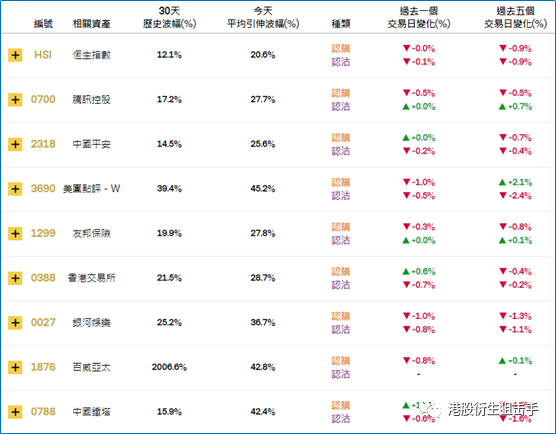Open the 0700 stock code link
Screen dimensions: 556x434
(43, 99)
